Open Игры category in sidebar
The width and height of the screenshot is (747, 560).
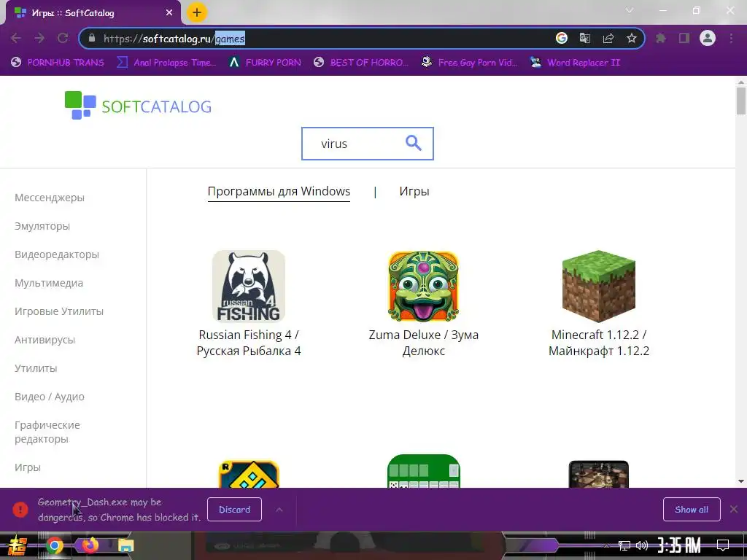28,467
